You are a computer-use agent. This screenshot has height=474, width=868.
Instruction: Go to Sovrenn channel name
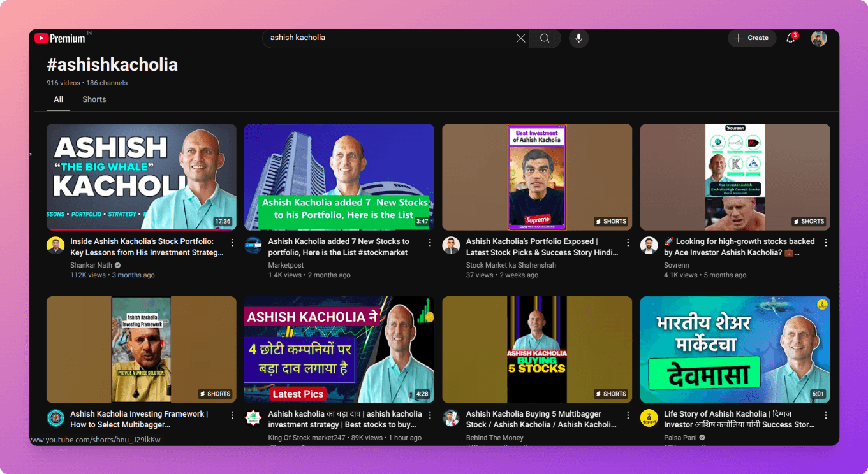pos(677,265)
